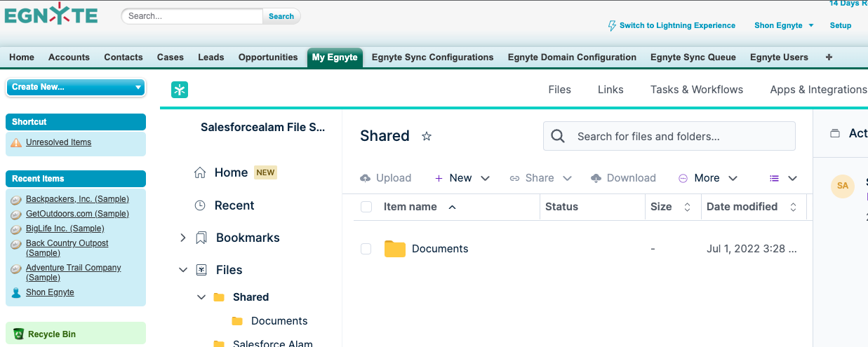Click the Shared folder icon in tree

coord(219,297)
